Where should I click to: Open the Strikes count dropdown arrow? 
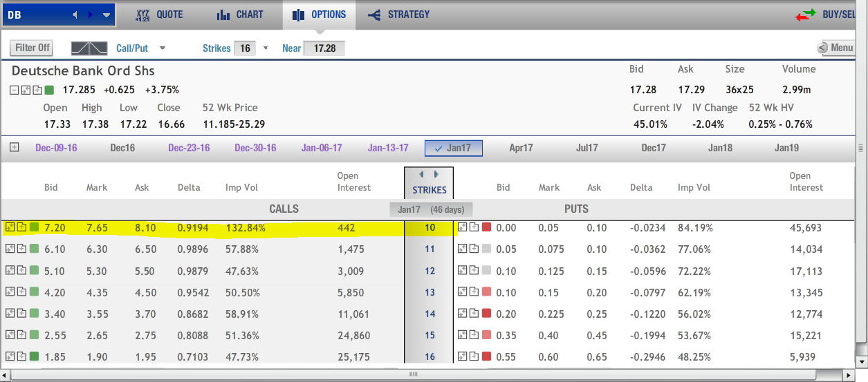coord(266,48)
